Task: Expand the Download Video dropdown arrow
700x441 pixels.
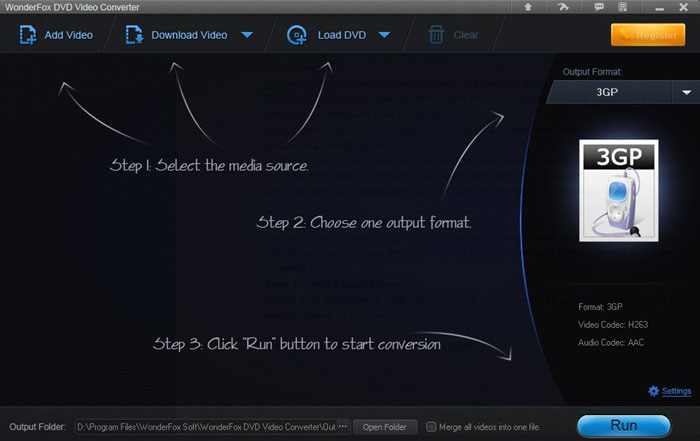Action: pos(247,35)
